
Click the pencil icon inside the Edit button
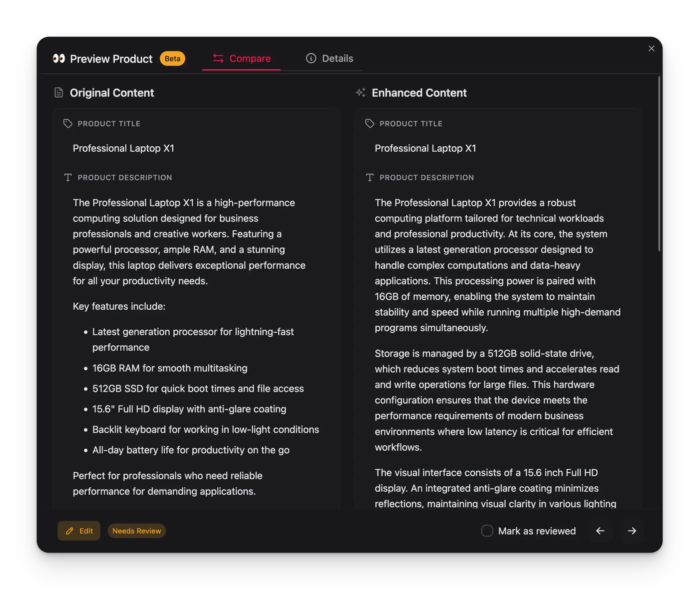point(70,531)
